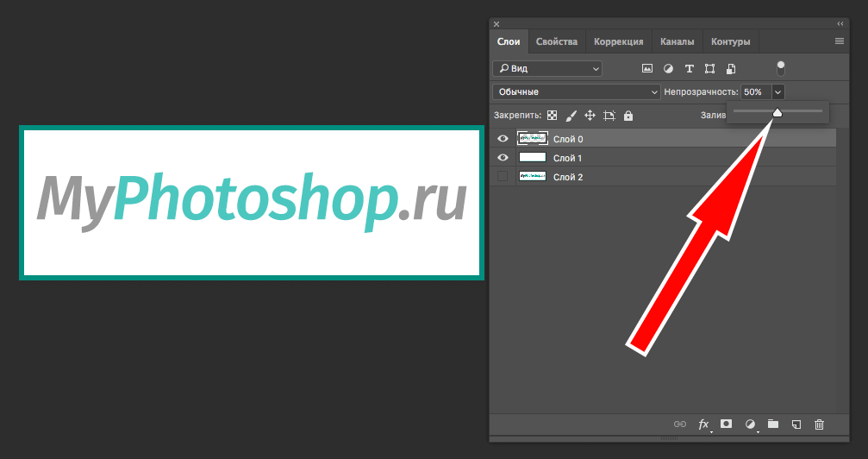Viewport: 868px width, 459px height.
Task: Show Слой 2 via its visibility box
Action: (503, 176)
